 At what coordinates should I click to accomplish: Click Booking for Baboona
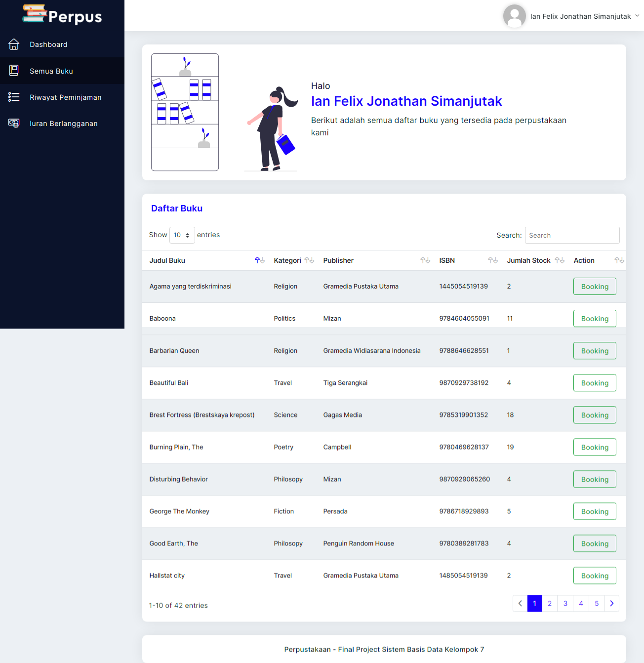pyautogui.click(x=595, y=318)
